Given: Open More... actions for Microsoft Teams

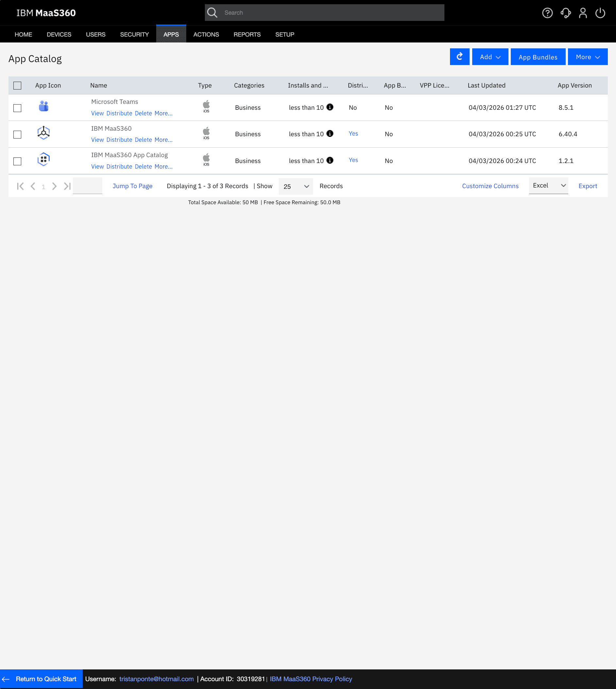Looking at the screenshot, I should 163,113.
